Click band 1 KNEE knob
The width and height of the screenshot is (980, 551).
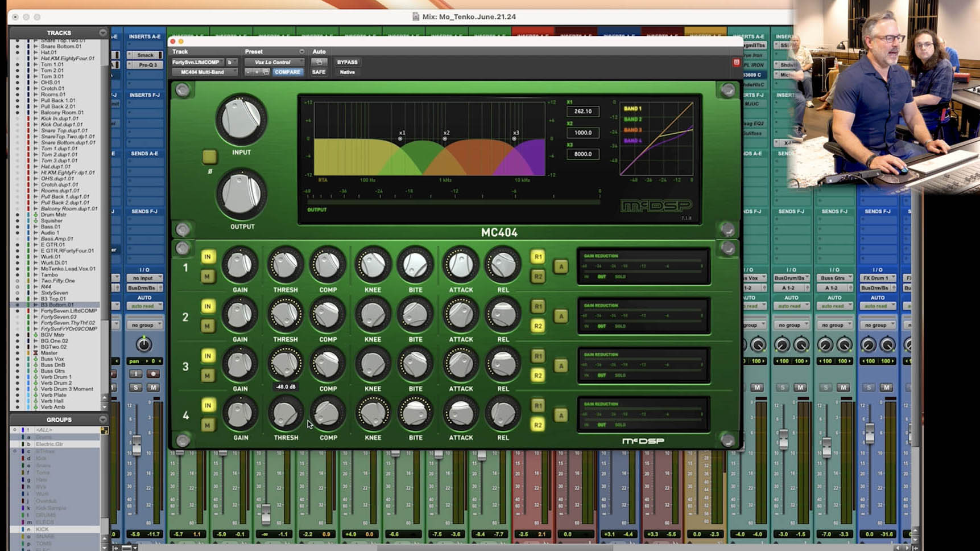point(373,265)
